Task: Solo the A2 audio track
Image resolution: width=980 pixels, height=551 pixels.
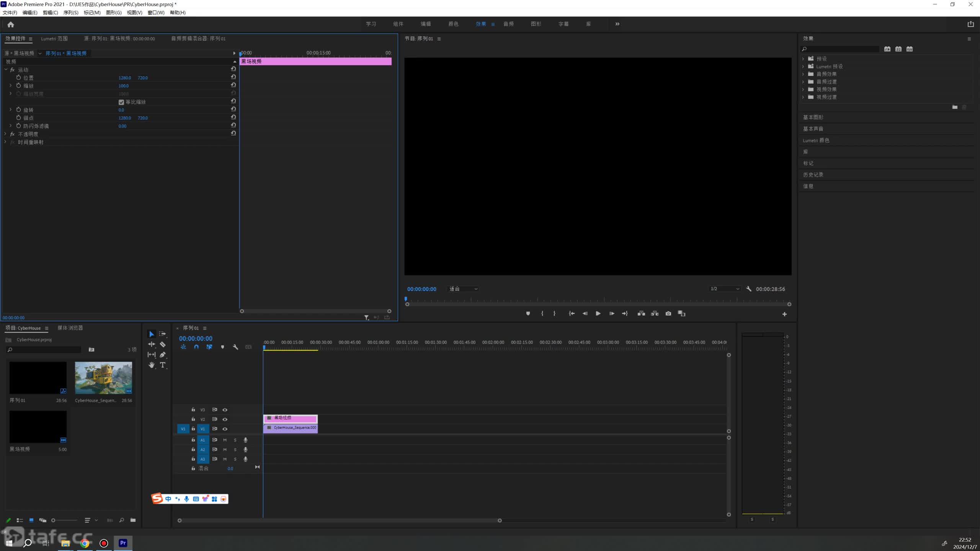Action: 235,450
